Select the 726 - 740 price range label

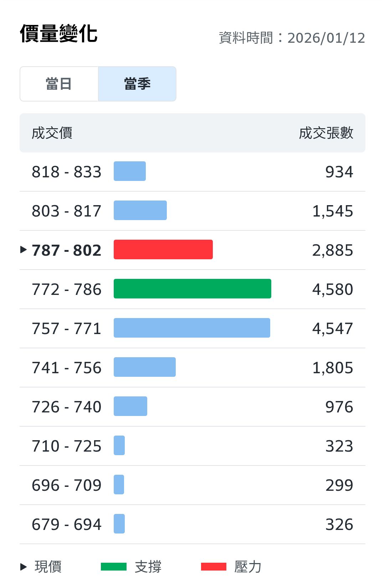tap(67, 407)
